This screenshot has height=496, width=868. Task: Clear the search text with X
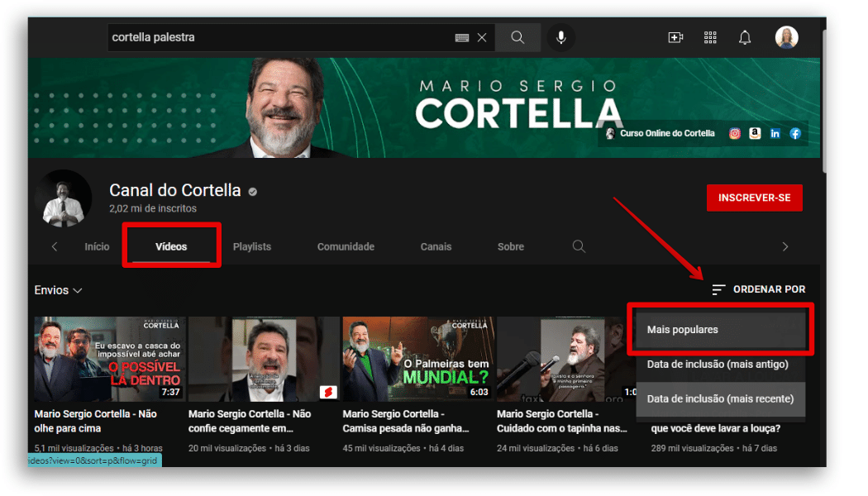[482, 38]
